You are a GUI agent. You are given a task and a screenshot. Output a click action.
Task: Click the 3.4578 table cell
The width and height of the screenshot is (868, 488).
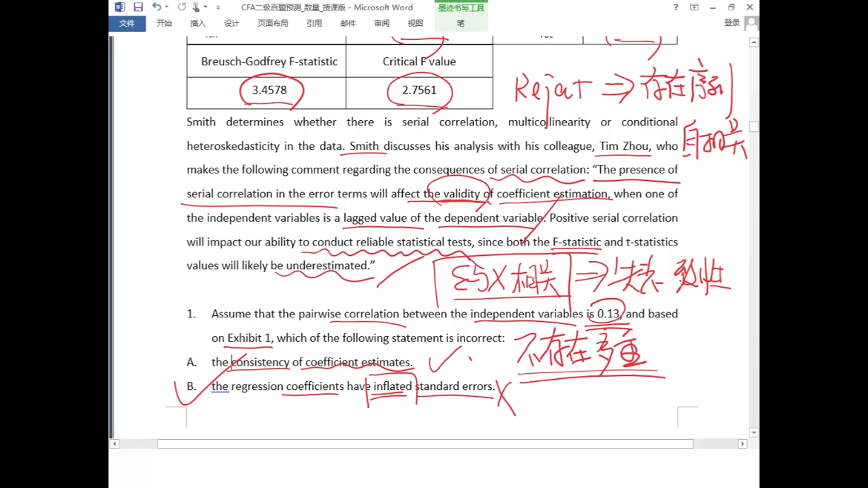click(266, 93)
